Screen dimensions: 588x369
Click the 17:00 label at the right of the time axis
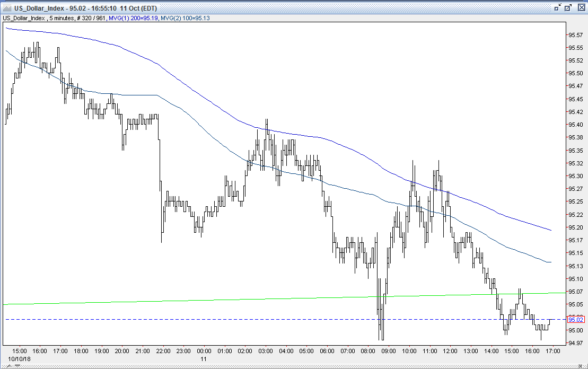click(553, 351)
